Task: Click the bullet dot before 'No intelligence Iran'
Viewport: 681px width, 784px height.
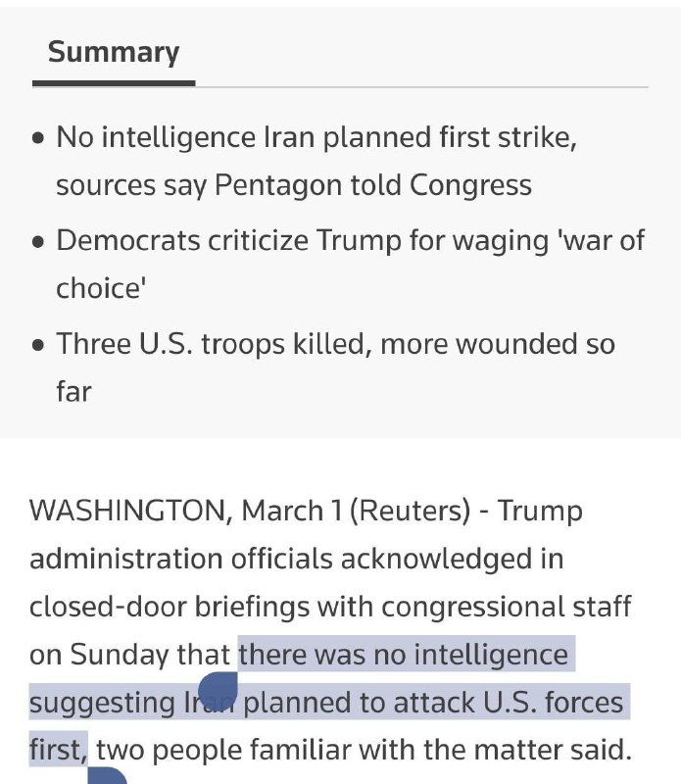Action: coord(38,138)
